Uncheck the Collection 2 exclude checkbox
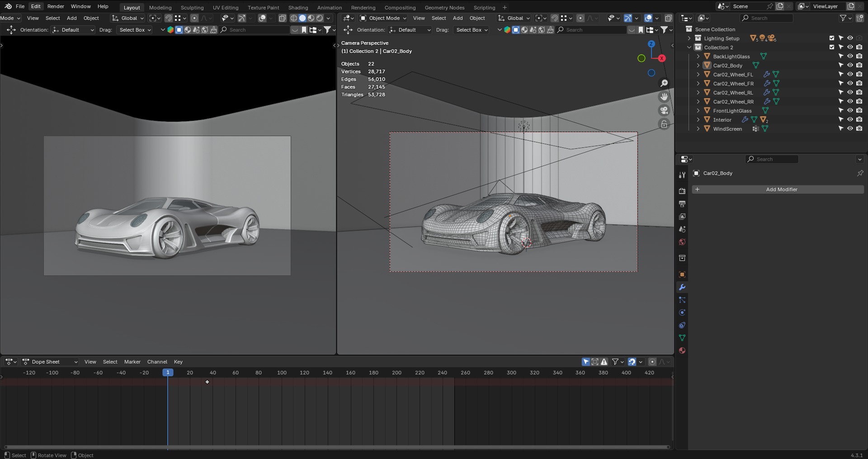 pos(832,47)
